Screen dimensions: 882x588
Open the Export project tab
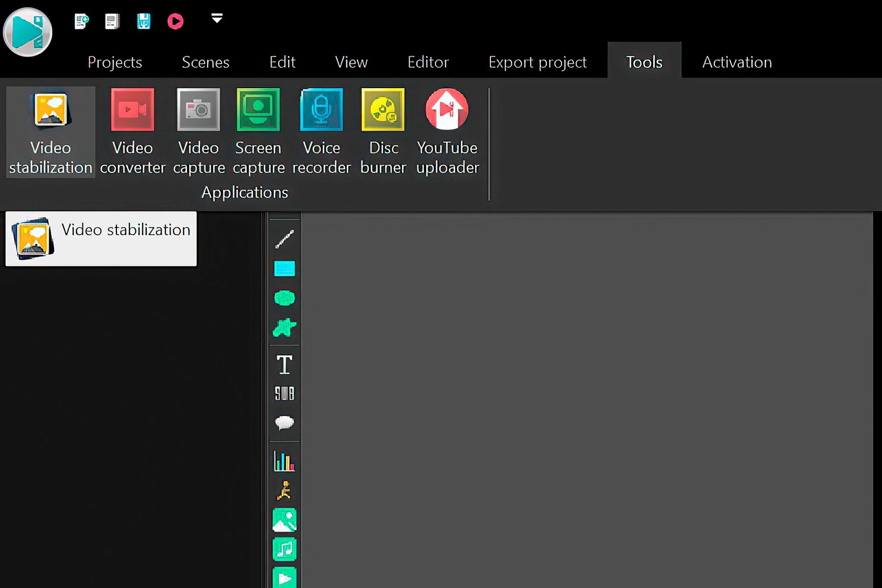[537, 62]
